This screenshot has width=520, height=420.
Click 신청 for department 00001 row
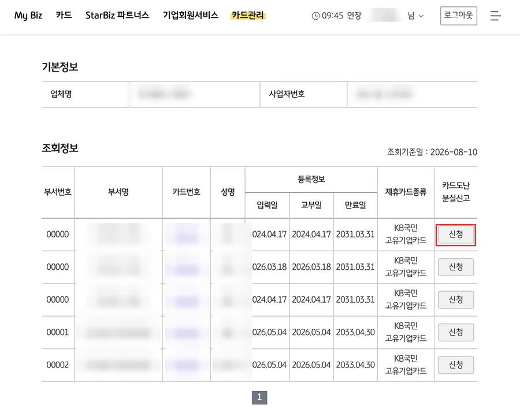click(456, 332)
